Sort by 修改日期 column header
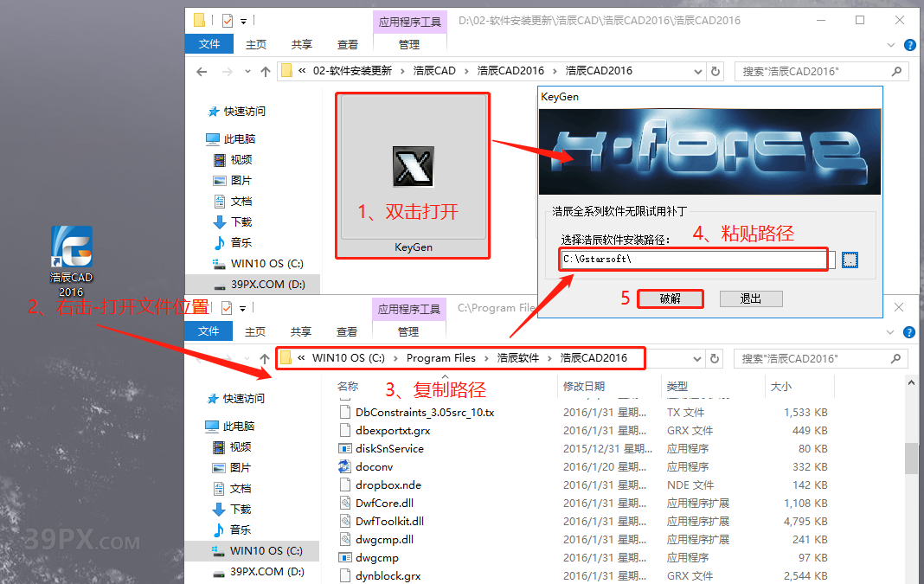The image size is (924, 584). point(584,387)
